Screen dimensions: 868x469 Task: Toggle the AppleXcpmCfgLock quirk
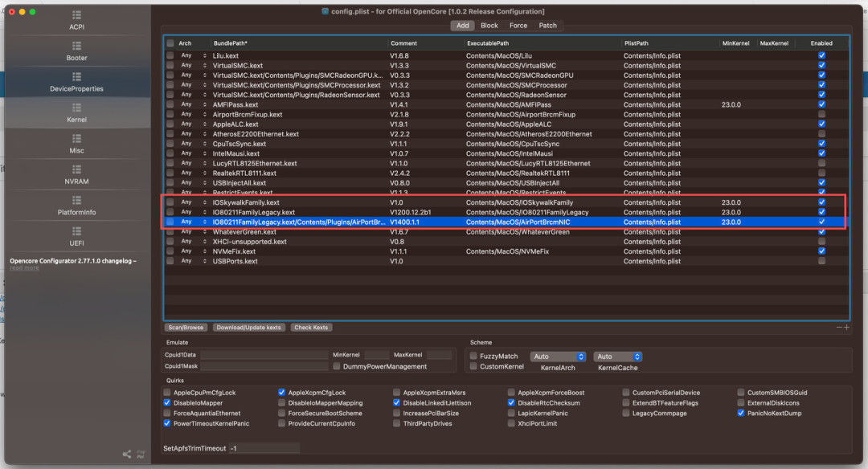pos(281,393)
